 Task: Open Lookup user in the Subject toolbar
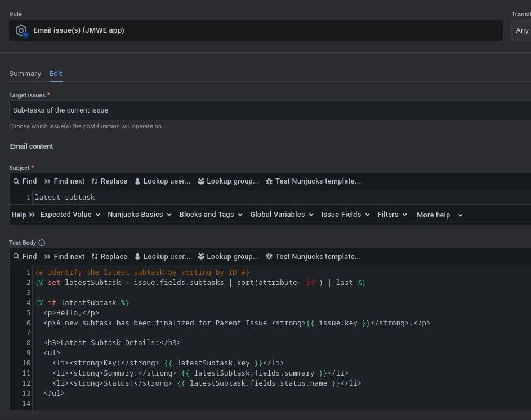point(163,181)
